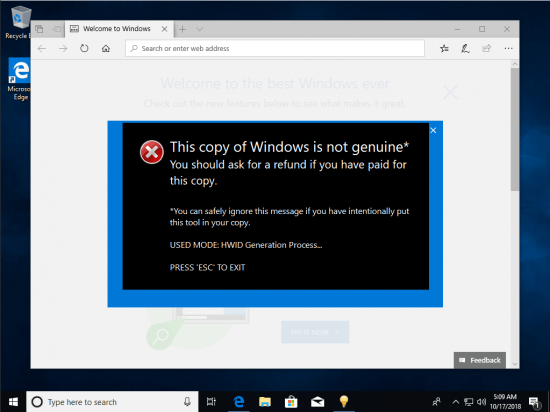This screenshot has height=412, width=550.
Task: Refresh the page in Edge
Action: 84,48
